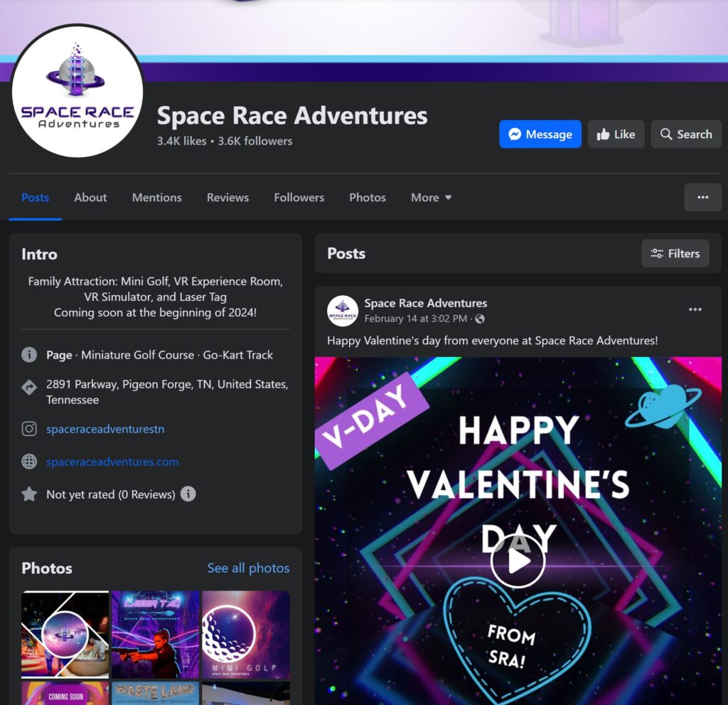Viewport: 728px width, 705px height.
Task: Click the Miniature Golf Course category text
Action: pyautogui.click(x=137, y=355)
